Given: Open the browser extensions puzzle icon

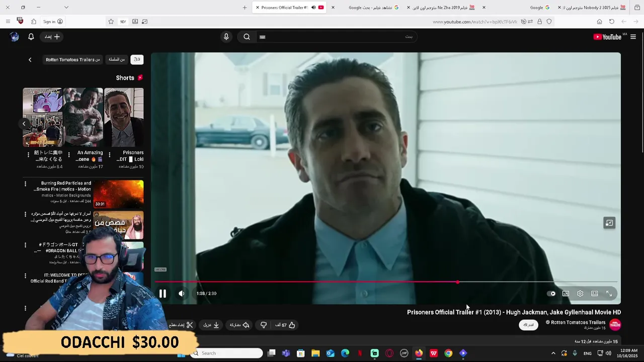Looking at the screenshot, I should (33, 22).
